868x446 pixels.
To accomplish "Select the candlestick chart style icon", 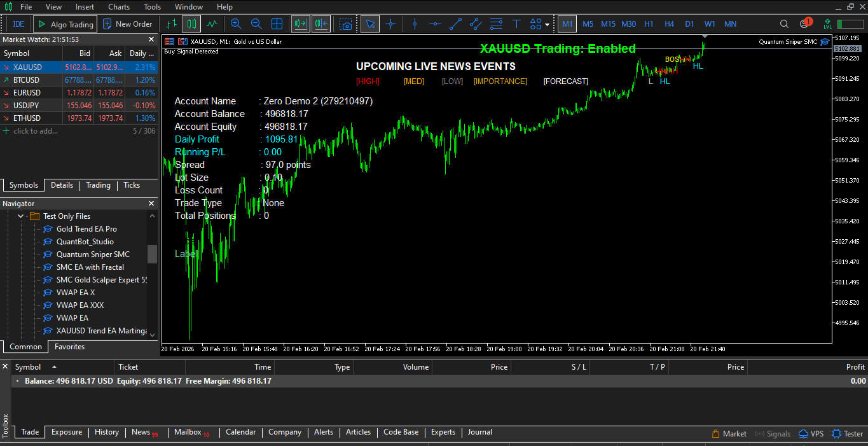I will tap(191, 24).
